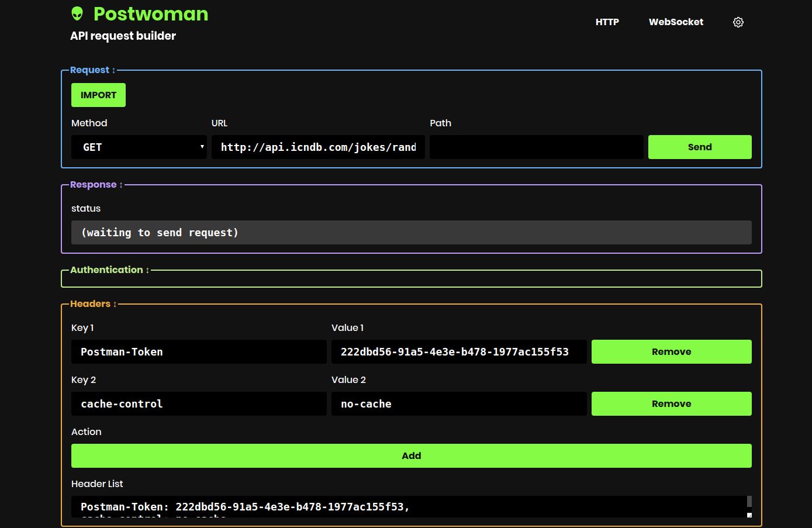
Task: Click the status field showing waiting message
Action: [x=412, y=233]
